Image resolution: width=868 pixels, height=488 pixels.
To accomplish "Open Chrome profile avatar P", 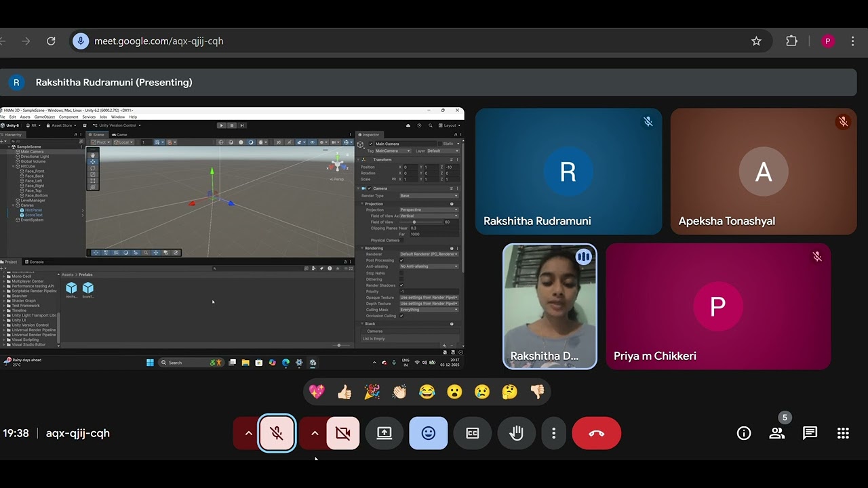I will pyautogui.click(x=827, y=41).
